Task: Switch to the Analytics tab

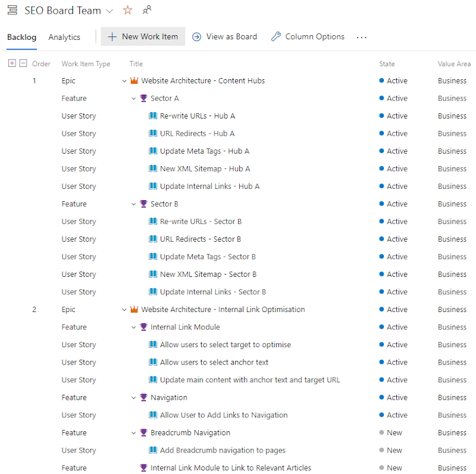Action: [x=64, y=37]
